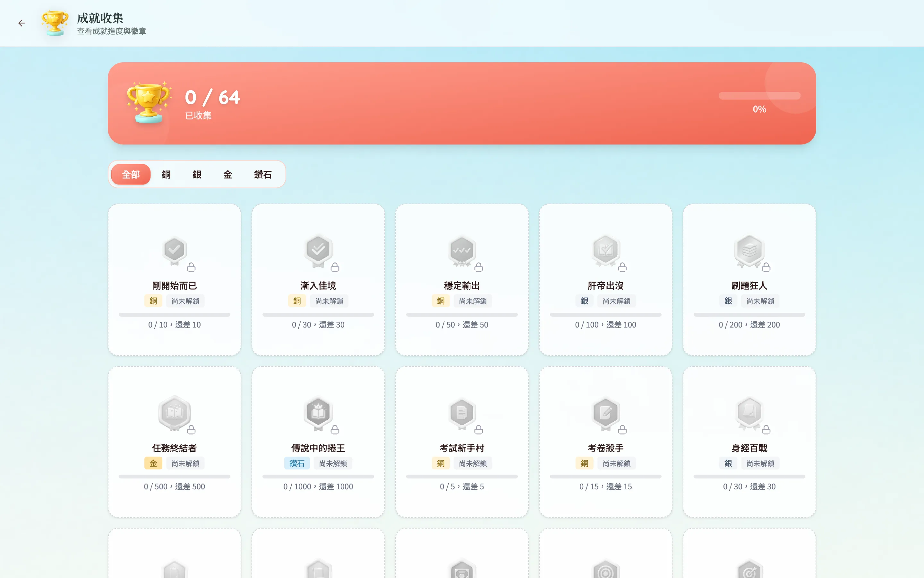Switch to the 銅 filter tab
Image resolution: width=924 pixels, height=578 pixels.
[x=166, y=174]
